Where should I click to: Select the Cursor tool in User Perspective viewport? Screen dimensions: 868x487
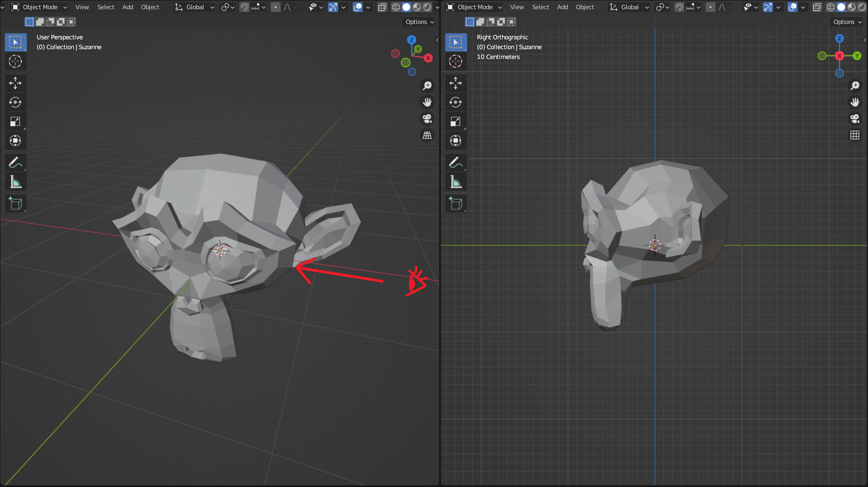pyautogui.click(x=15, y=61)
